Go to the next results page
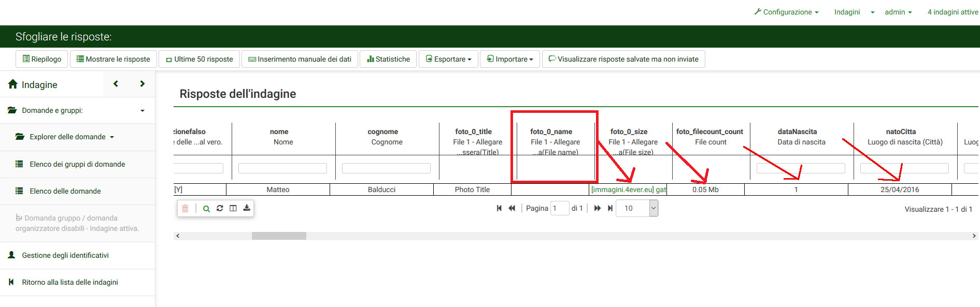 [x=597, y=208]
